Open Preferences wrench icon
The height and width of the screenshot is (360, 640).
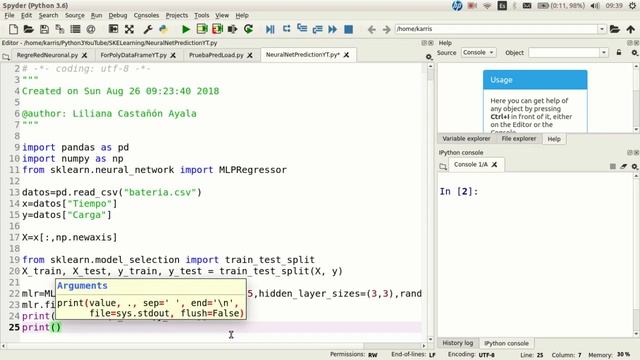(148, 29)
